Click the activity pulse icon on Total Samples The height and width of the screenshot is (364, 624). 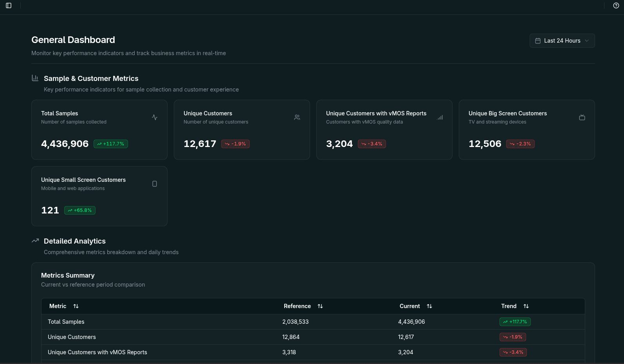[x=155, y=117]
